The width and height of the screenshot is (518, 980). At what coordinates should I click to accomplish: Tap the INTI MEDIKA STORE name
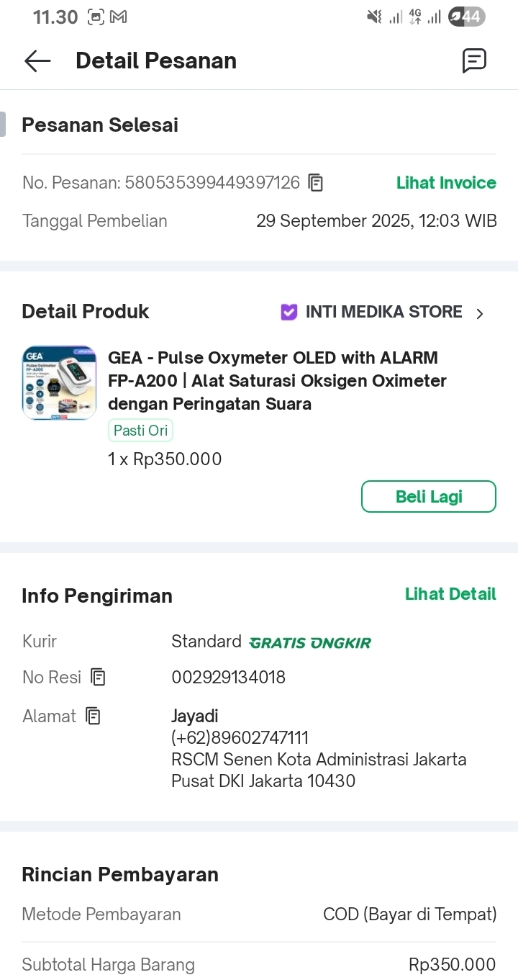[x=383, y=312]
